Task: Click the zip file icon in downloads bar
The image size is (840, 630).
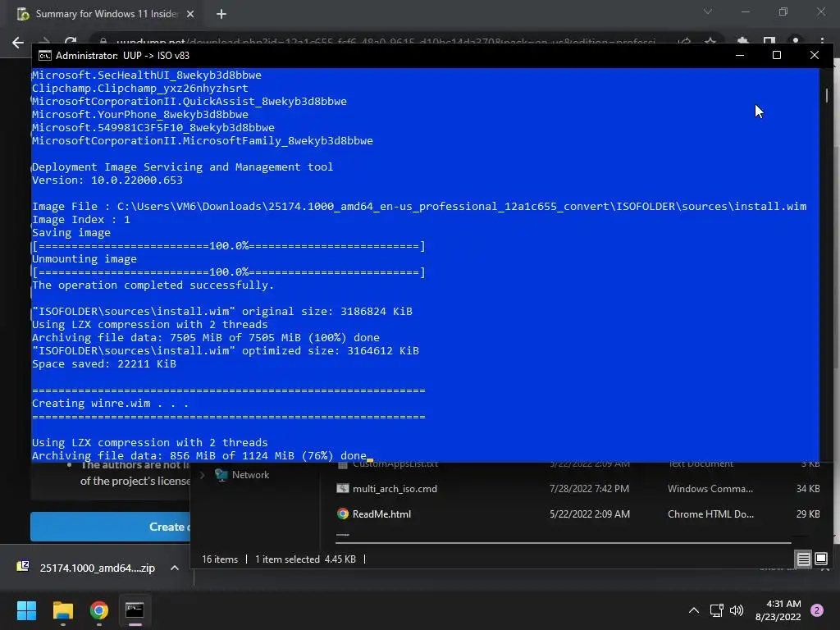Action: pos(23,566)
